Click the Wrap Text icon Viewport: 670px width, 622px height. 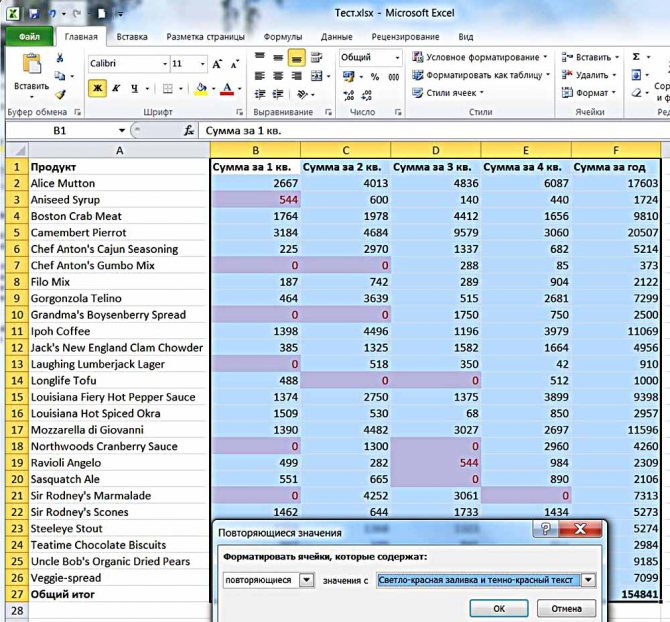(316, 57)
